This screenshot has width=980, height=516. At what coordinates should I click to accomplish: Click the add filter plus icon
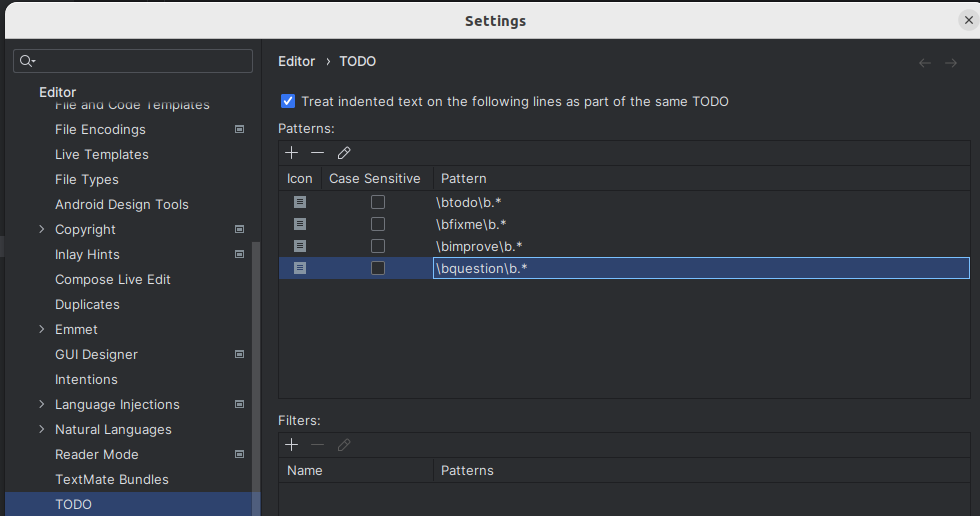click(291, 445)
